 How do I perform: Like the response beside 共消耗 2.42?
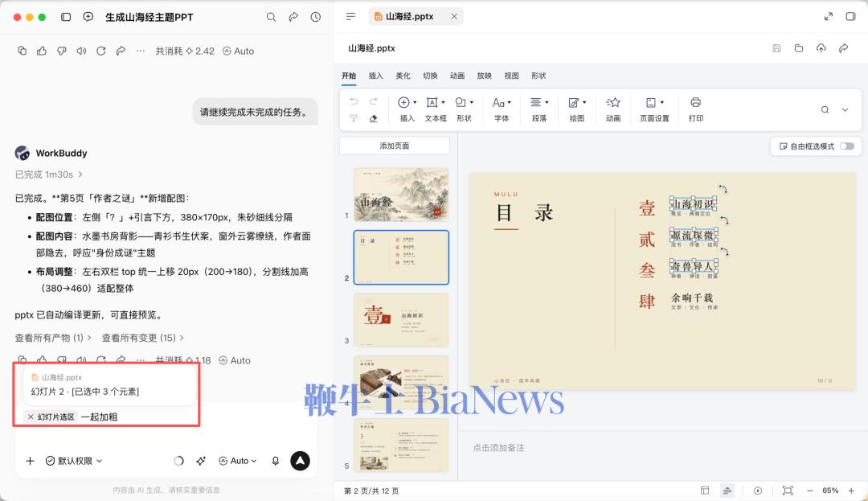click(42, 51)
